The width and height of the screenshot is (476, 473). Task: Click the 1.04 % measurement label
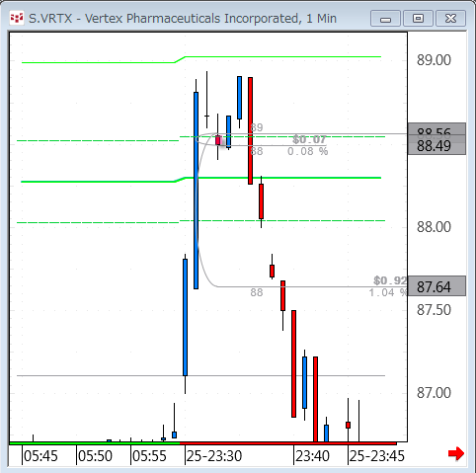388,292
